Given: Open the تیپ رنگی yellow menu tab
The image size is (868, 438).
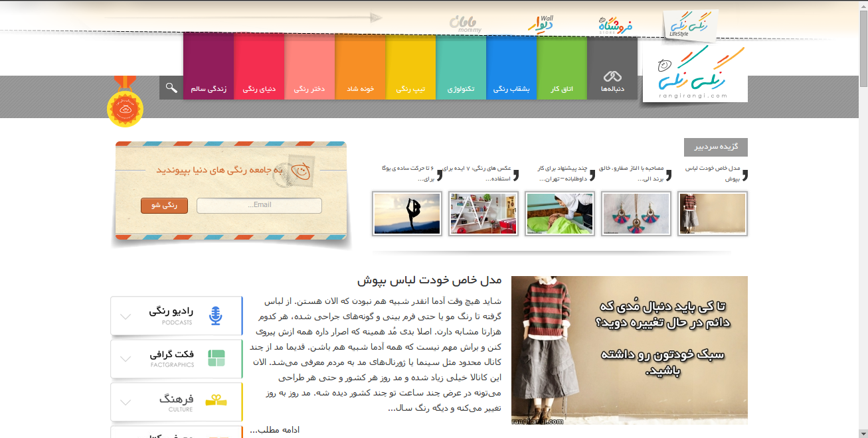Looking at the screenshot, I should tap(410, 68).
